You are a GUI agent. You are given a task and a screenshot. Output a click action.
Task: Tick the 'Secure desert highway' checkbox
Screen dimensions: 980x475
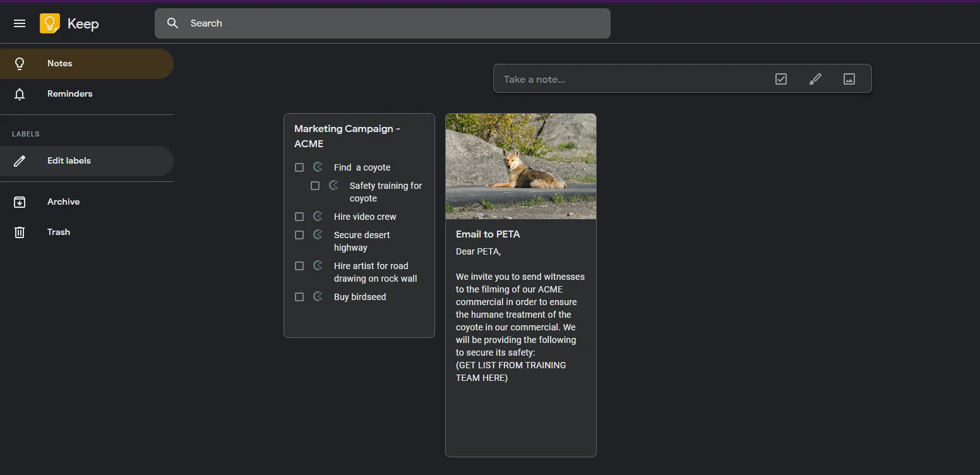pos(299,235)
